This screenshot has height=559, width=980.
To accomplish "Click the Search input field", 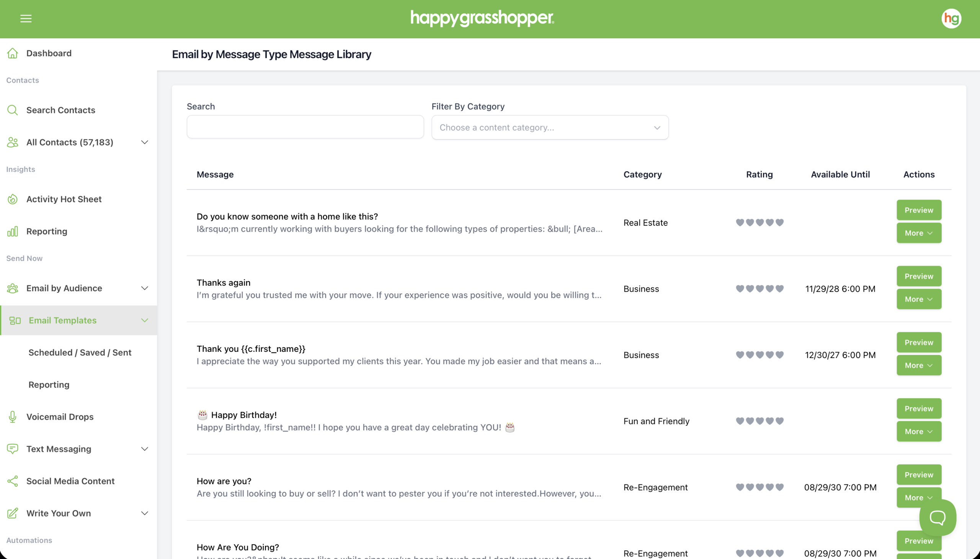I will click(x=305, y=127).
